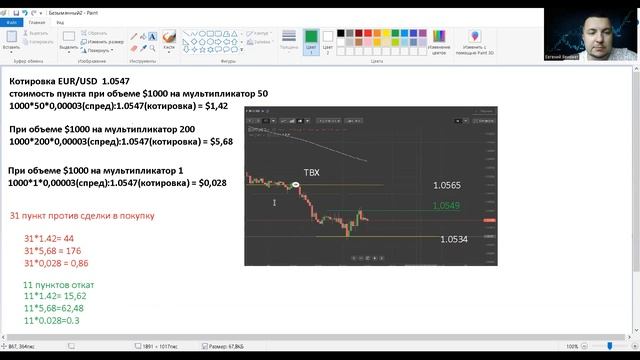Expand the Paste (Вставить) dropdown arrow
The width and height of the screenshot is (640, 360).
(11, 52)
